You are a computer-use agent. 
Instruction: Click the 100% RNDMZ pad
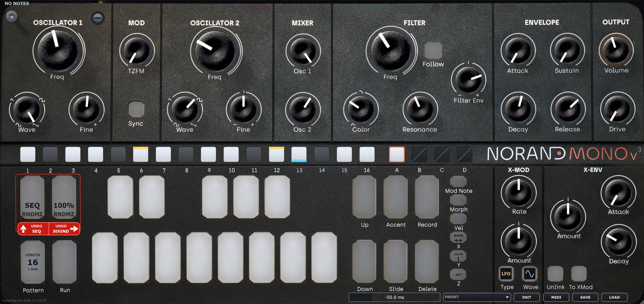(64, 197)
